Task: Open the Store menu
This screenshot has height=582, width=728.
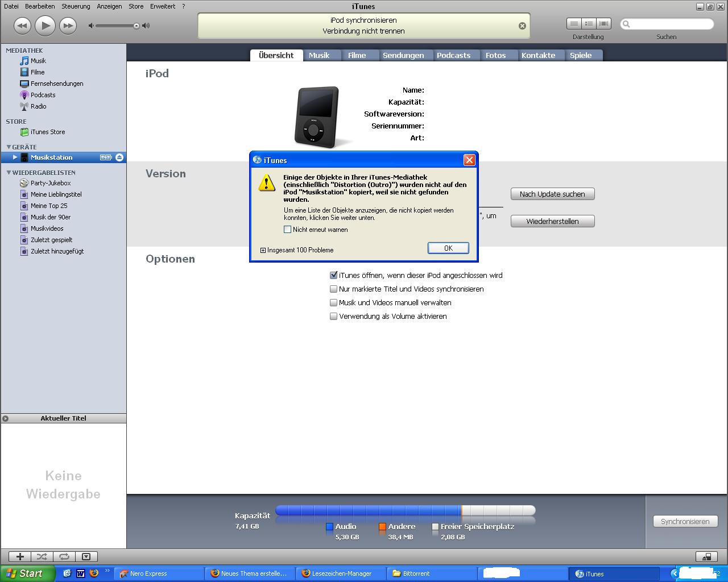Action: point(136,6)
